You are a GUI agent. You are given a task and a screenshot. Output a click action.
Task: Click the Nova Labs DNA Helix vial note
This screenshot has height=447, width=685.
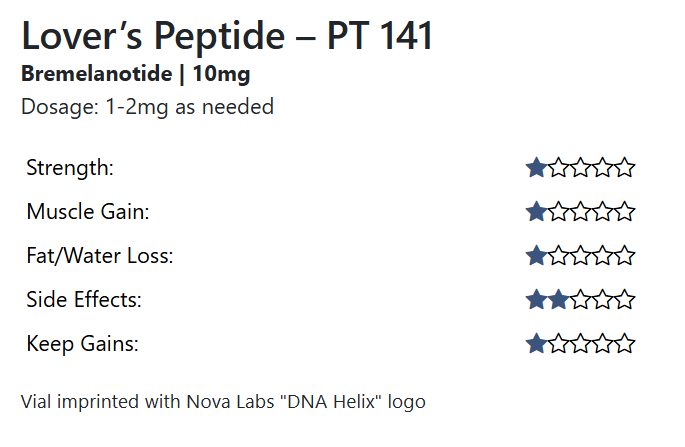click(223, 402)
